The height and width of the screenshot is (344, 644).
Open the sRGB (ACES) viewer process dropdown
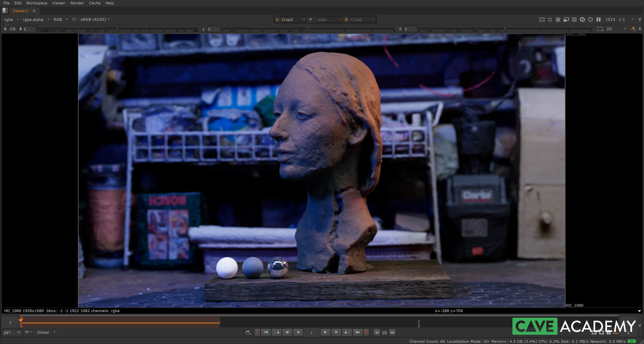coord(95,19)
